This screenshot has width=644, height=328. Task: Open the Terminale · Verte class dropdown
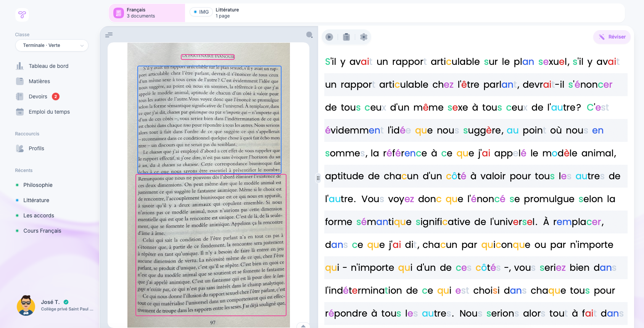[x=52, y=45]
